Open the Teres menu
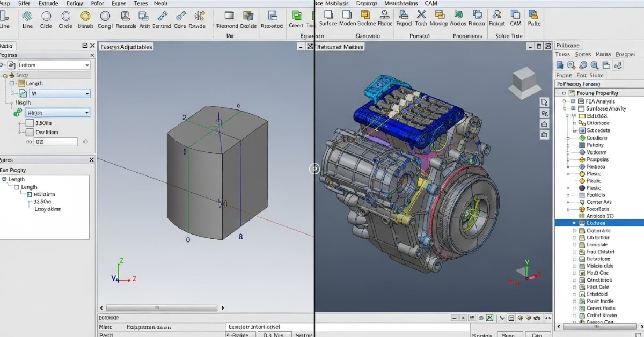Viewport: 644px width, 337px height. pyautogui.click(x=141, y=3)
